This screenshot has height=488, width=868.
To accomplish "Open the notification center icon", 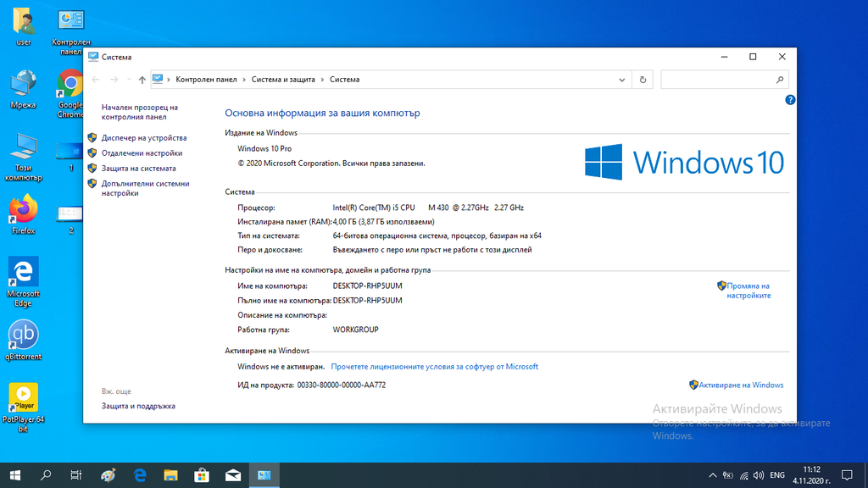I will point(847,475).
